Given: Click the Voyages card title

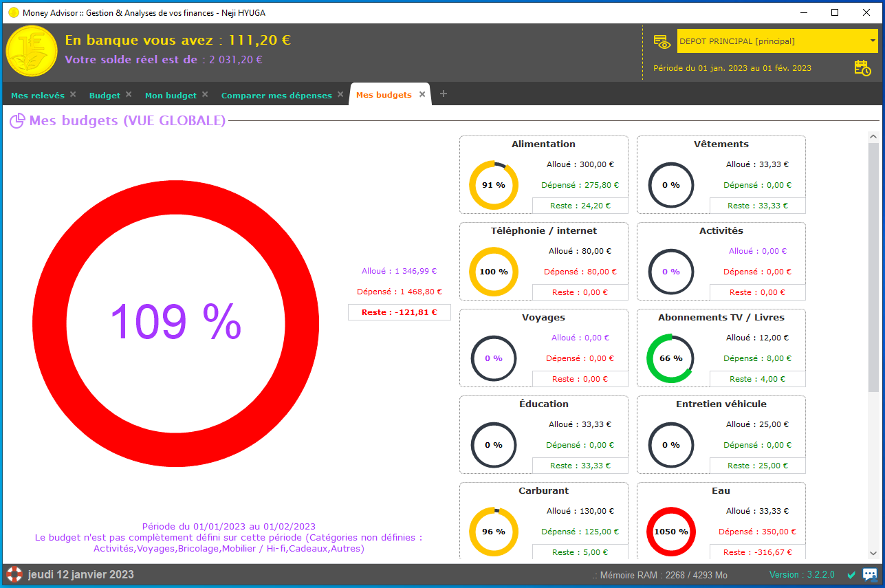Looking at the screenshot, I should (x=544, y=318).
